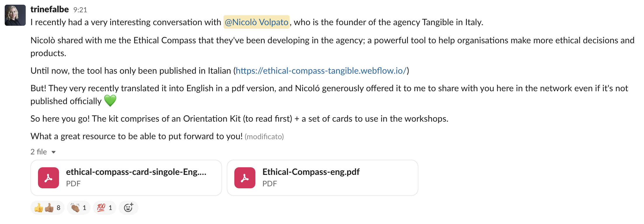
Task: Click the username trinefalbe
Action: pos(49,9)
